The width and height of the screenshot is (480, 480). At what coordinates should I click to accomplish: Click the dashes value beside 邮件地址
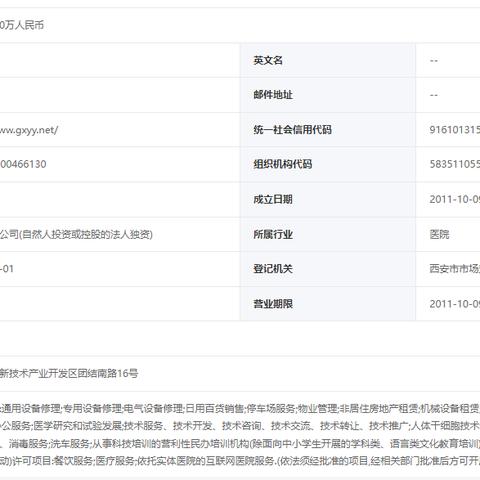pos(434,95)
